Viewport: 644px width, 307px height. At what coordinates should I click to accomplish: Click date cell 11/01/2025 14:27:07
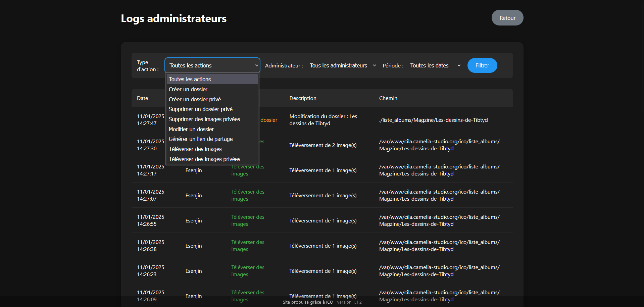tap(150, 195)
